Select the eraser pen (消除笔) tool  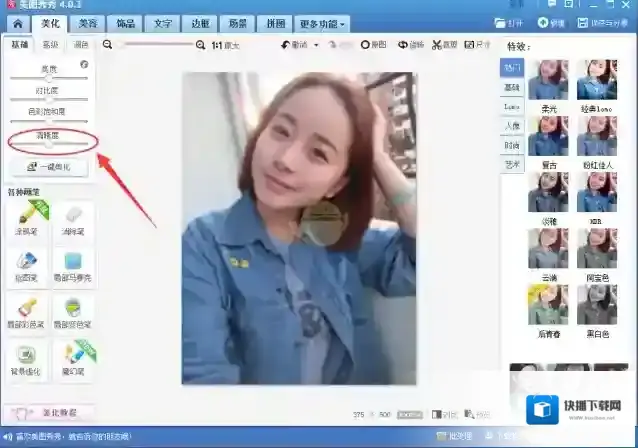[73, 220]
